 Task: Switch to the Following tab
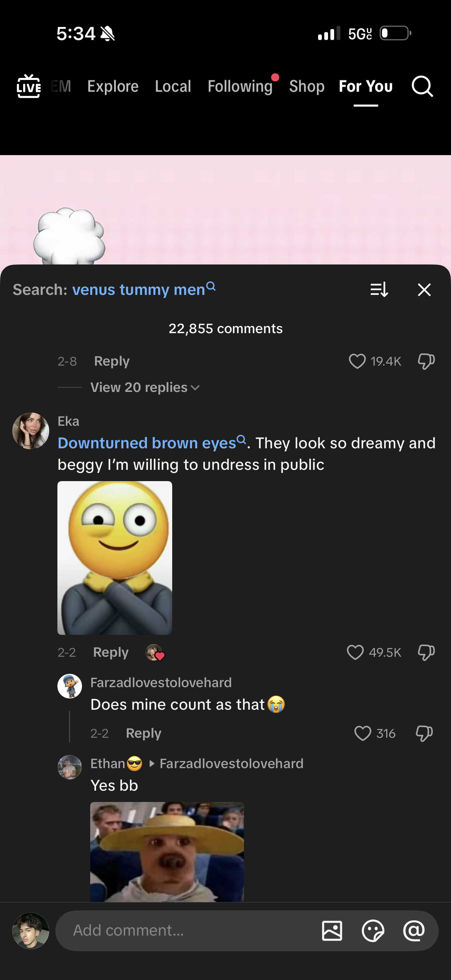click(240, 86)
